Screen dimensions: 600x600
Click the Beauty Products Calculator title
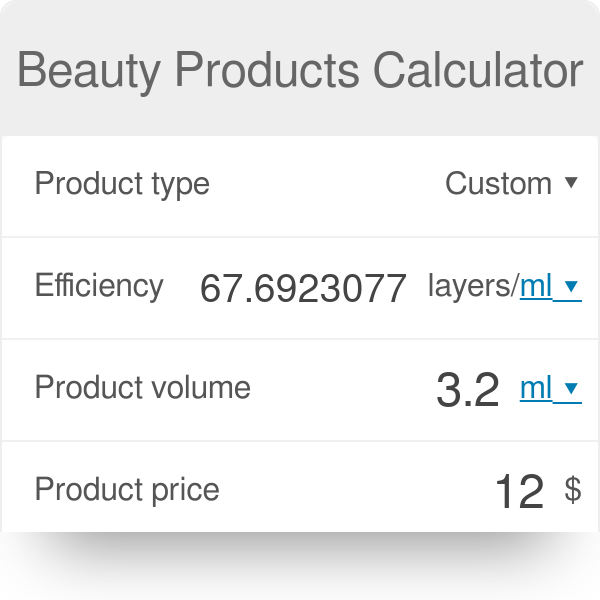(x=300, y=71)
